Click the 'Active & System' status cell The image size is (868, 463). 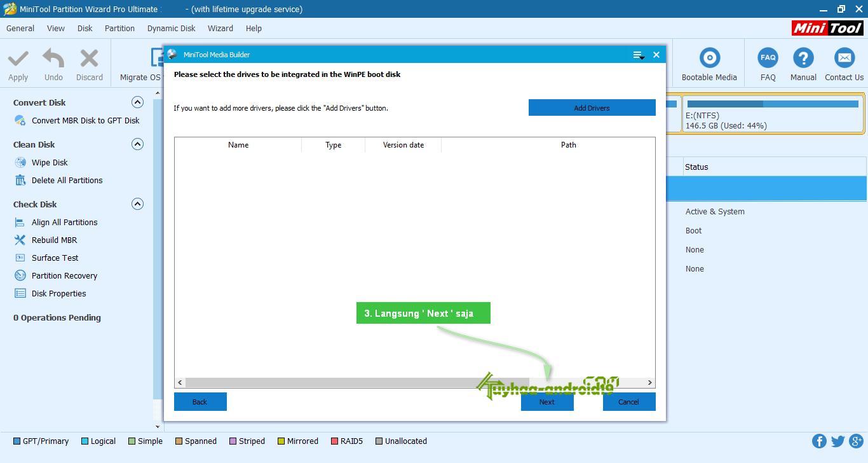click(x=715, y=212)
